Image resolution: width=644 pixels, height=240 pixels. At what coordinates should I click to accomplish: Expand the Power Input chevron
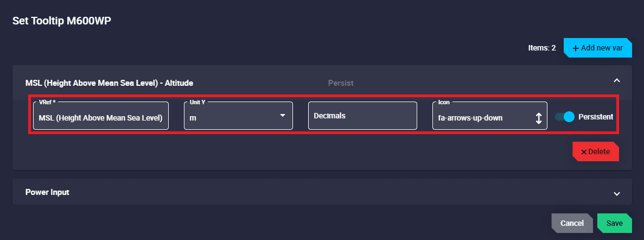pyautogui.click(x=616, y=193)
